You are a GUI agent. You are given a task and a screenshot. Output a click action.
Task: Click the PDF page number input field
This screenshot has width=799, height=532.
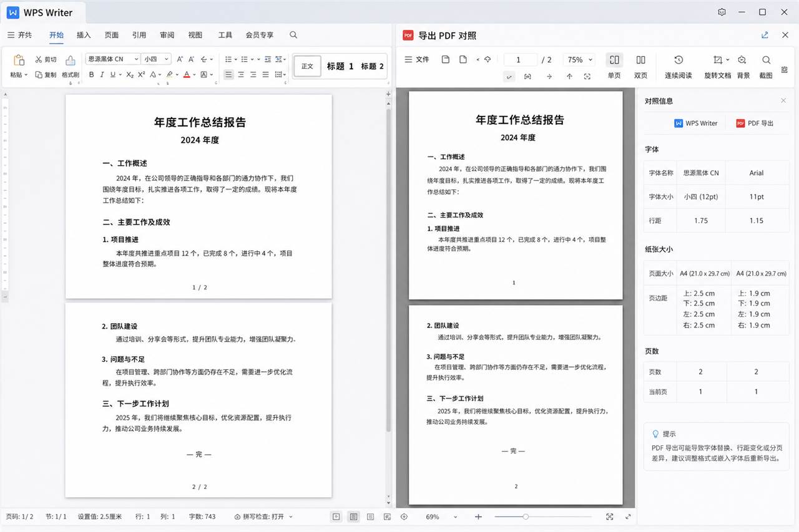[x=520, y=60]
